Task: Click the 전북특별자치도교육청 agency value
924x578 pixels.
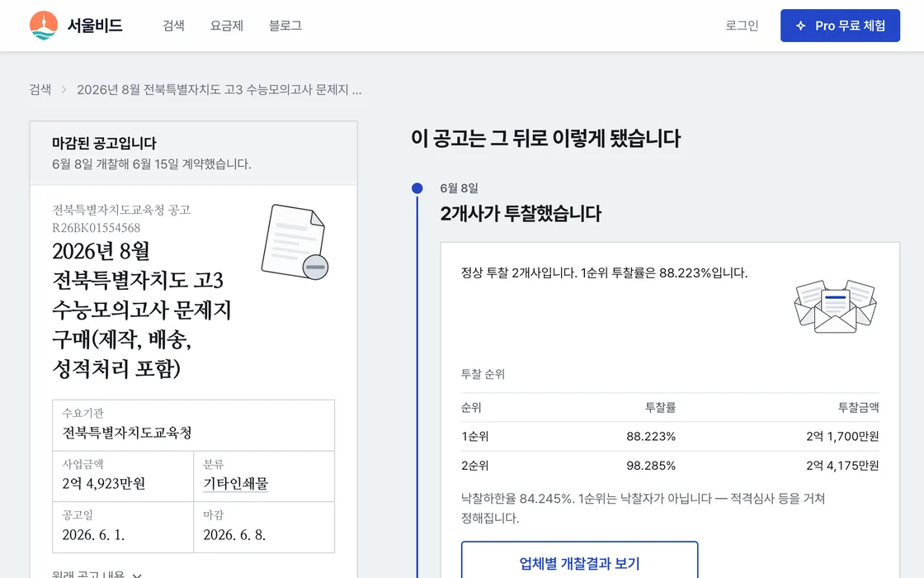Action: (127, 433)
